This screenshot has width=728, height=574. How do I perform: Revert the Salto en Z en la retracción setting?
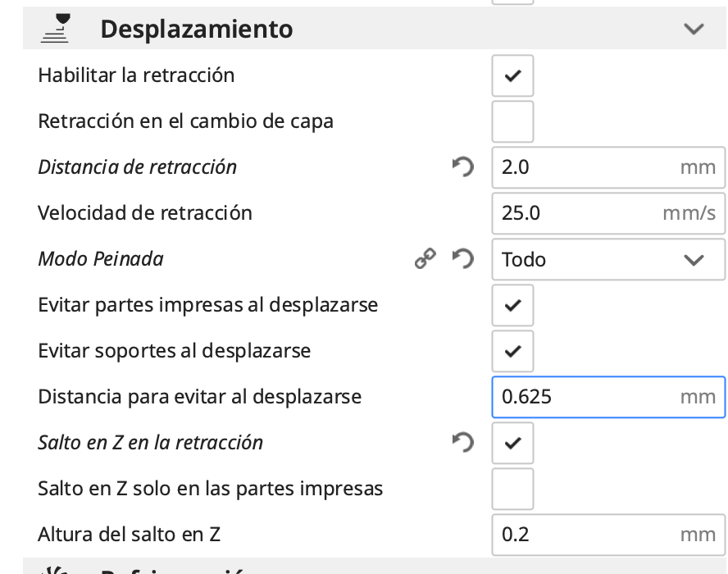coord(463,443)
